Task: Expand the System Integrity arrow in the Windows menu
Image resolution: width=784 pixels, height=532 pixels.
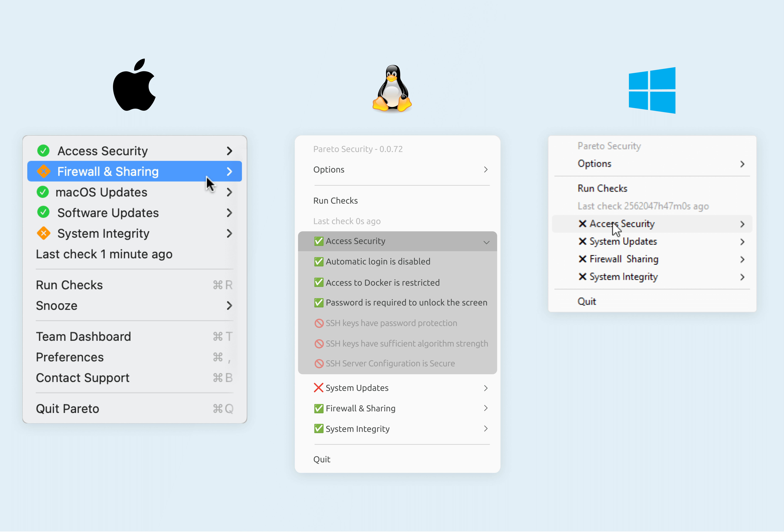Action: [x=742, y=277]
